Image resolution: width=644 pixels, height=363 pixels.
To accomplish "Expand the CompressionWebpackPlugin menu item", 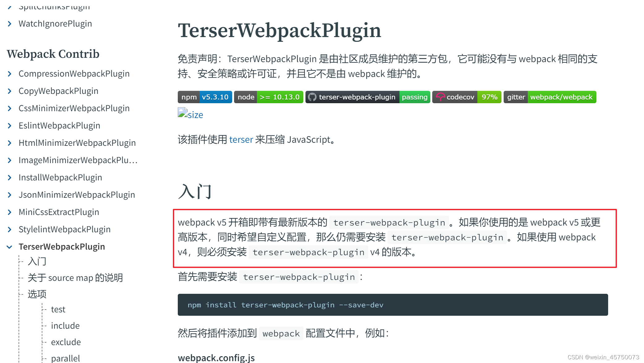I will 10,74.
